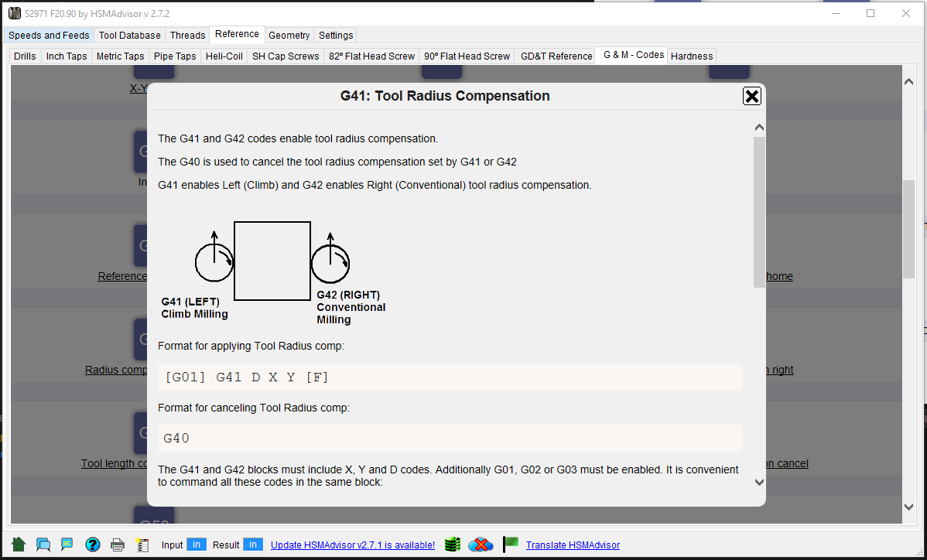Switch to the Speeds and Feeds tab

click(x=49, y=36)
